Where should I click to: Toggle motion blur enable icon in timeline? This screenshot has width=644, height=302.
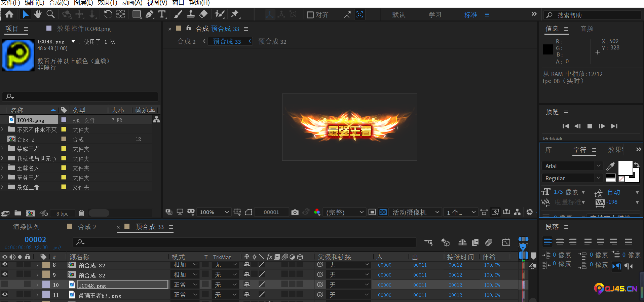(489, 242)
